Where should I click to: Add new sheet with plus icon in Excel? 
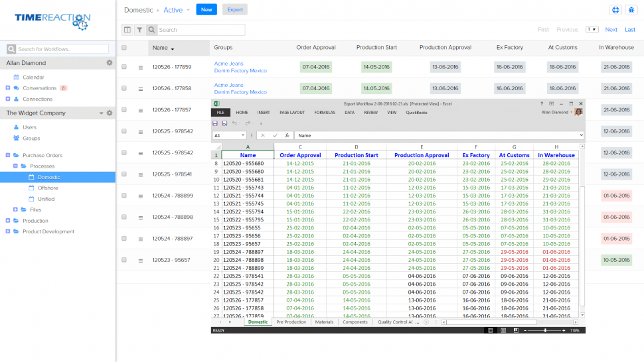(426, 322)
